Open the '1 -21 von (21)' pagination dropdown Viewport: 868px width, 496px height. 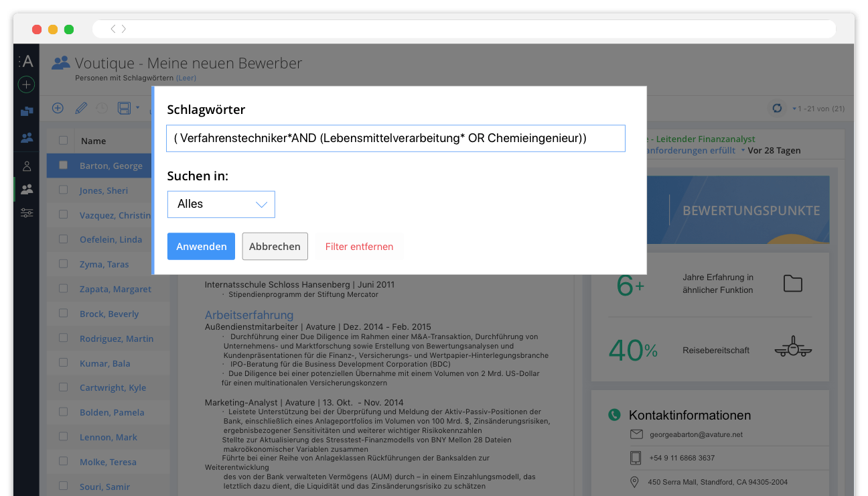click(818, 109)
